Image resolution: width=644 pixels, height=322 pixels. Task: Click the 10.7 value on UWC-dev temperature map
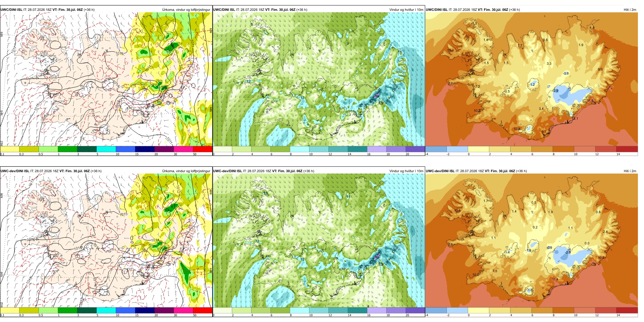point(601,258)
